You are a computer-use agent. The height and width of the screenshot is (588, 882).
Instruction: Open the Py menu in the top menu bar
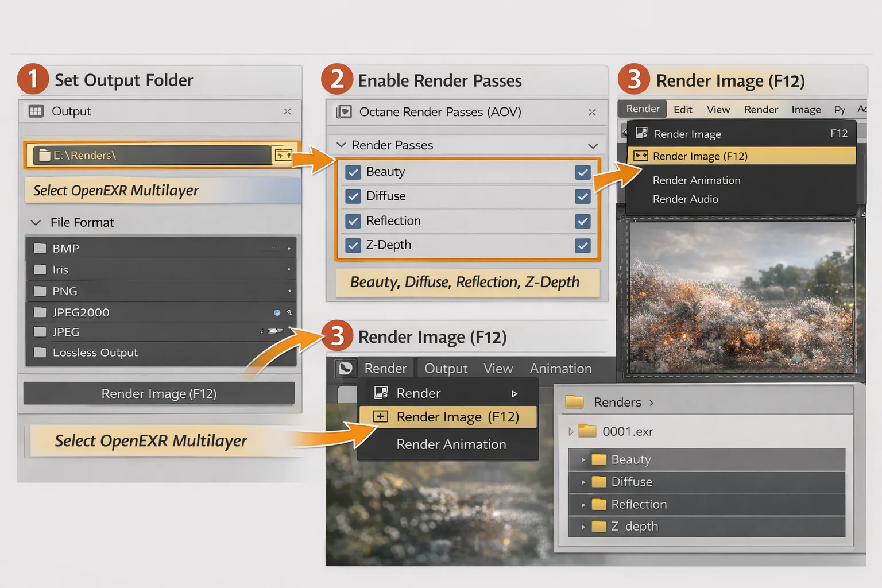(840, 109)
